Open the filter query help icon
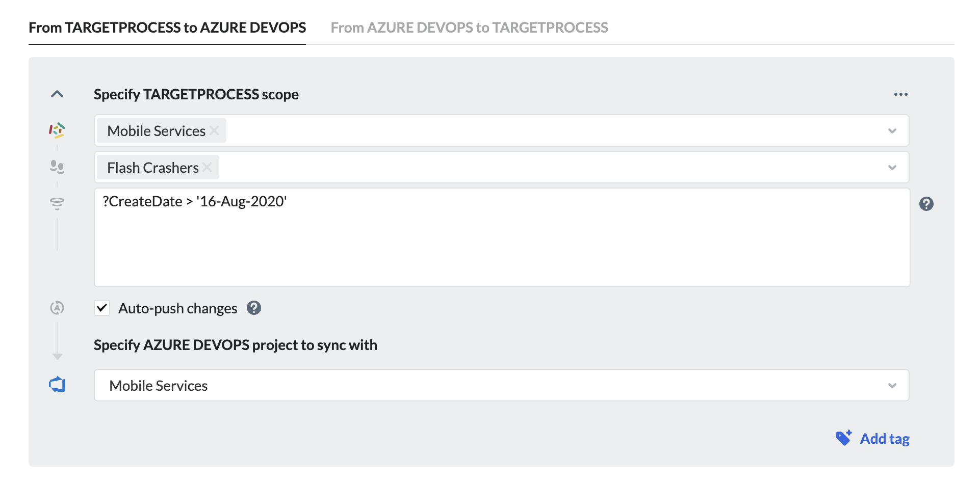This screenshot has width=980, height=482. [x=926, y=204]
